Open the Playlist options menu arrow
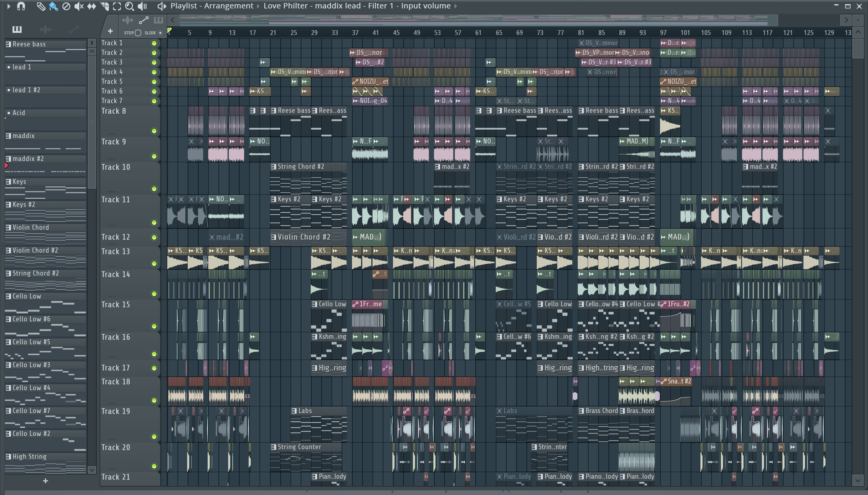The height and width of the screenshot is (495, 868). (9, 6)
